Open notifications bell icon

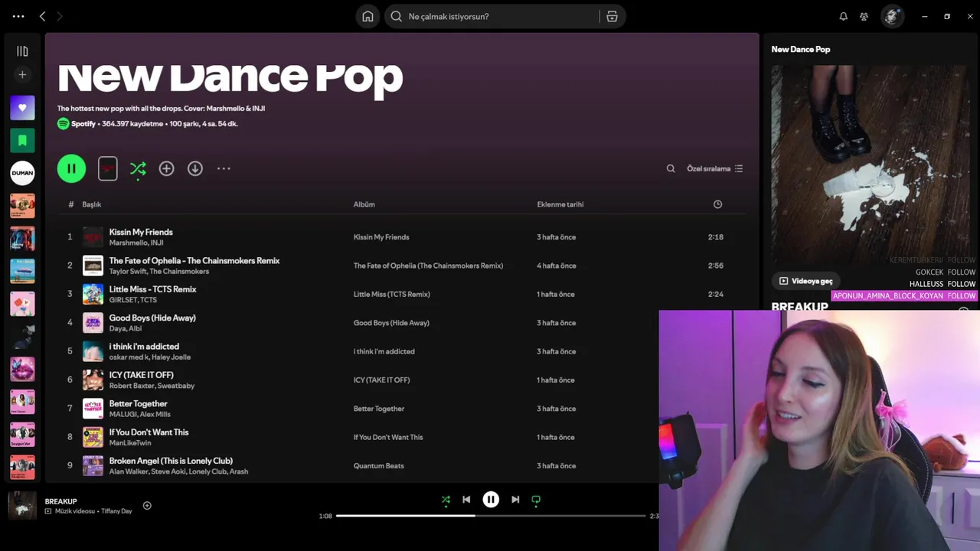tap(843, 16)
